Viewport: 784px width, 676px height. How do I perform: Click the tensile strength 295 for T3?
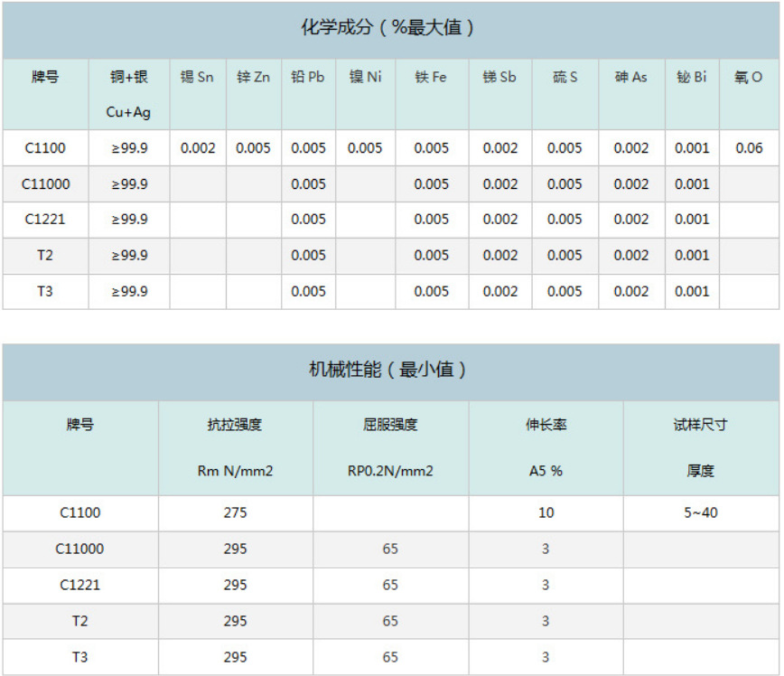coord(236,657)
